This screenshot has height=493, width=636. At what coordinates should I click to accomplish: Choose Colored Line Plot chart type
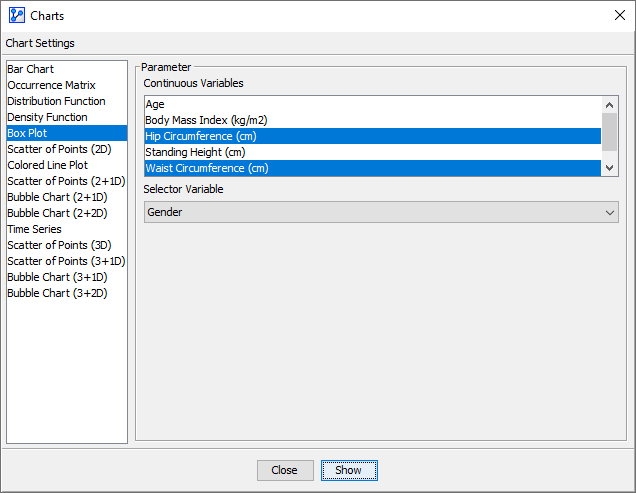(48, 165)
